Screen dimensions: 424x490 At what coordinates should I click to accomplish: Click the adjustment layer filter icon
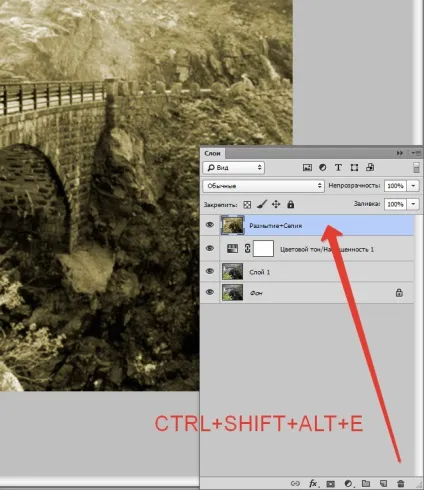[x=322, y=168]
